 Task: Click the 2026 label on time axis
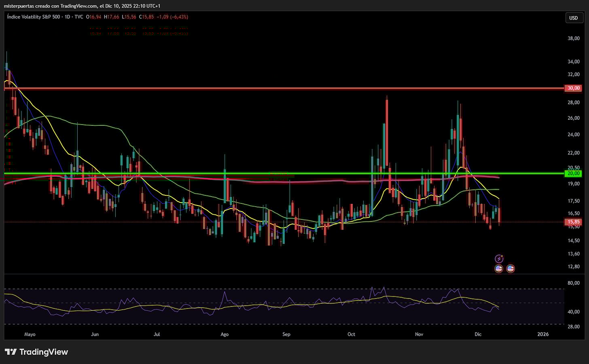[543, 334]
